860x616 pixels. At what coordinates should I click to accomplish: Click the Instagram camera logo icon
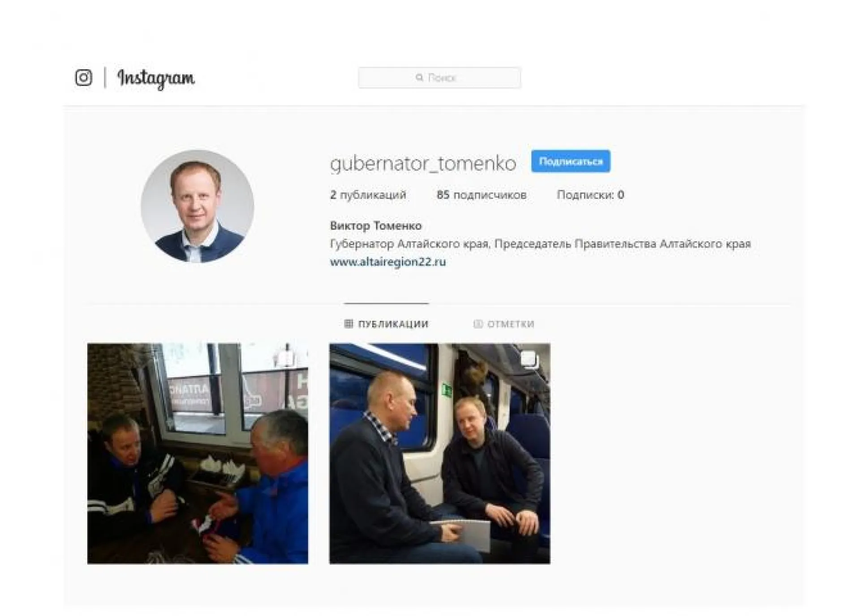tap(83, 77)
